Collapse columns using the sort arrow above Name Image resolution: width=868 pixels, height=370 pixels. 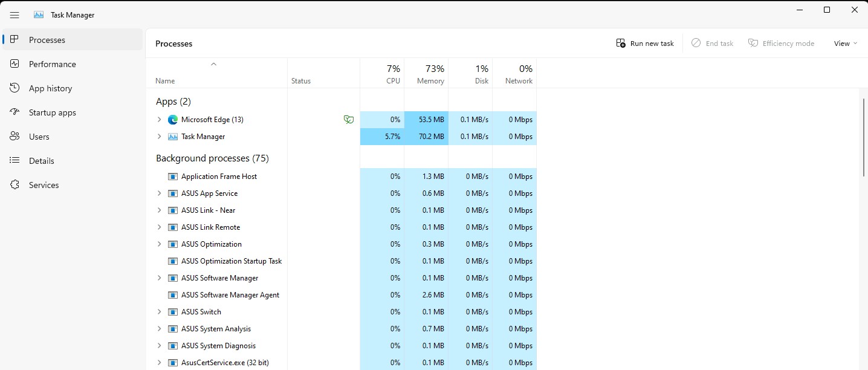(213, 64)
